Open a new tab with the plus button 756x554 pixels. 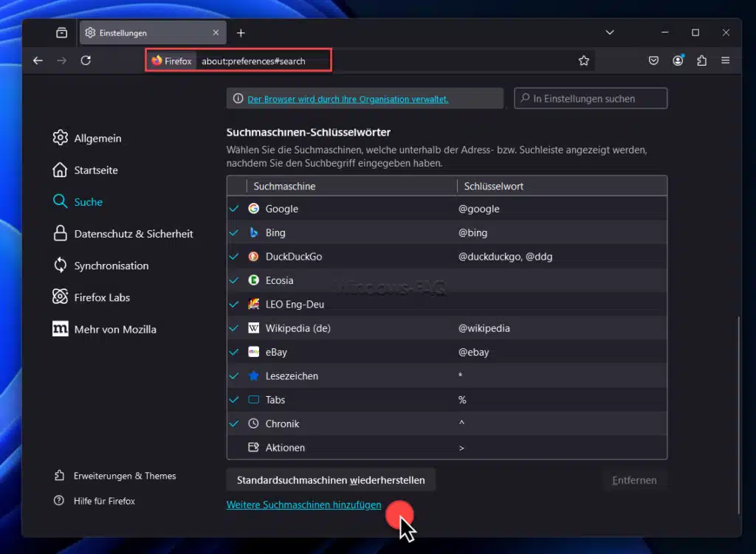coord(241,32)
